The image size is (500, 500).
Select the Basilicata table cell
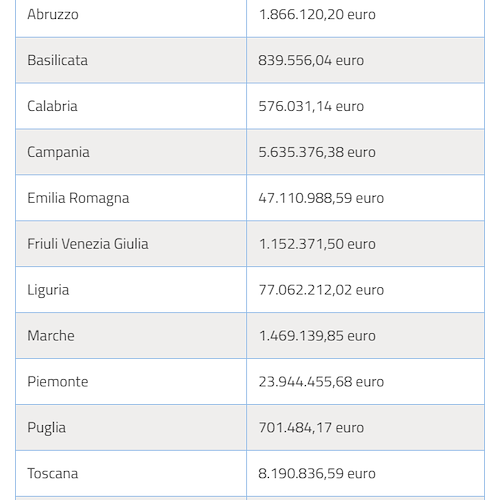[131, 60]
